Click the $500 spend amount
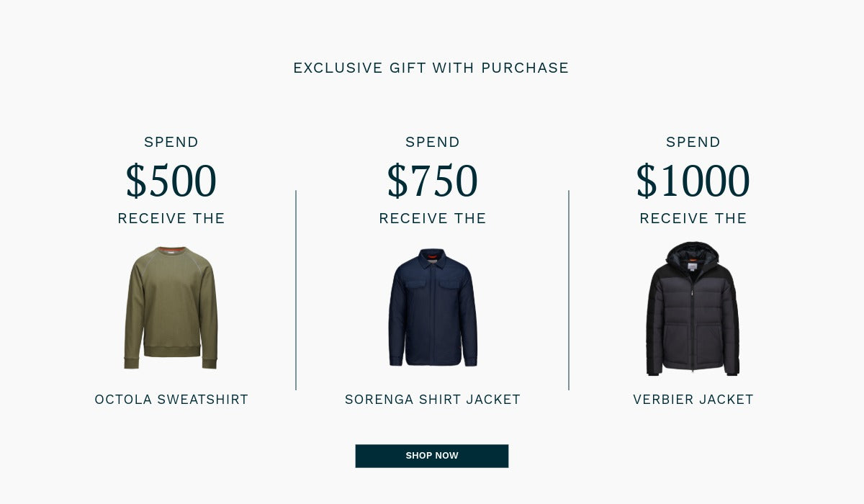Screen dimensions: 864x504 [x=171, y=181]
